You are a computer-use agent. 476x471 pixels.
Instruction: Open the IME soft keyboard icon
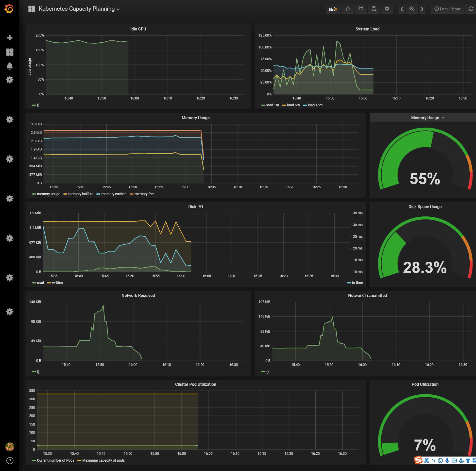[454, 460]
